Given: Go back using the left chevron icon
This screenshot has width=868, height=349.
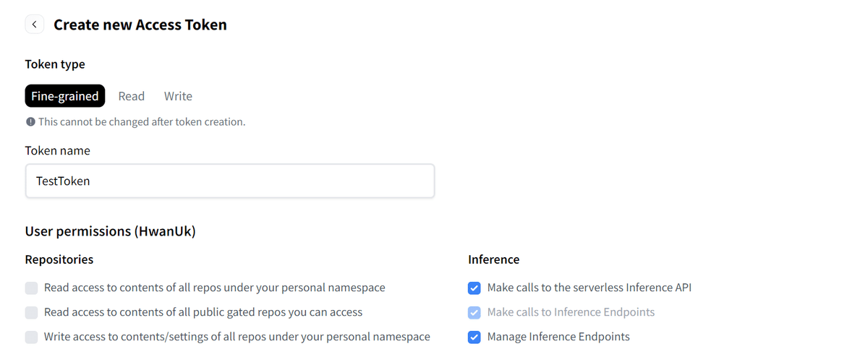Looking at the screenshot, I should pyautogui.click(x=35, y=25).
